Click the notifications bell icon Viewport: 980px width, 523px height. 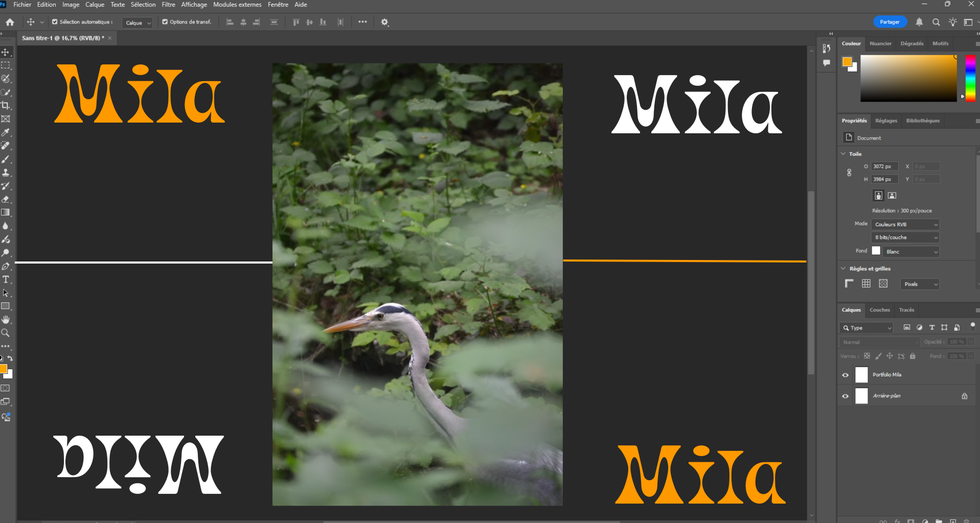tap(919, 22)
